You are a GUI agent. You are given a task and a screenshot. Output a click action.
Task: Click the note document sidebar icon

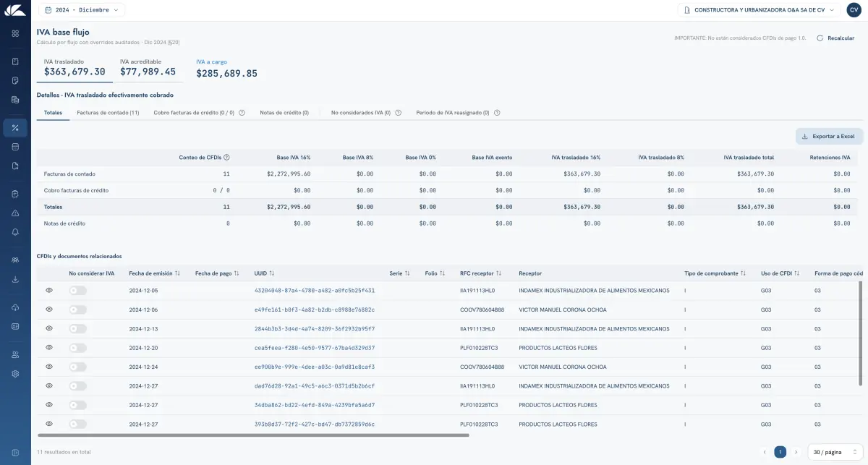click(x=15, y=80)
